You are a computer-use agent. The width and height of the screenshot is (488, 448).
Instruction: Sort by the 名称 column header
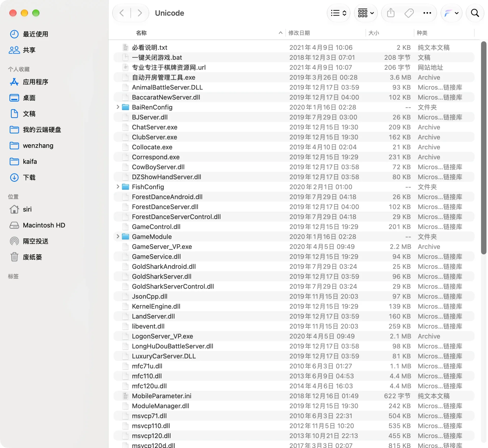click(x=141, y=33)
